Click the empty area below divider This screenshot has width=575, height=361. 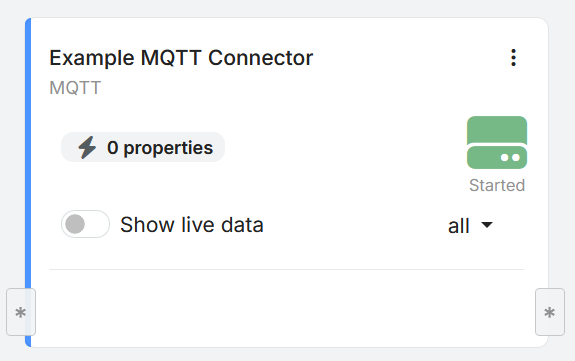point(286,307)
